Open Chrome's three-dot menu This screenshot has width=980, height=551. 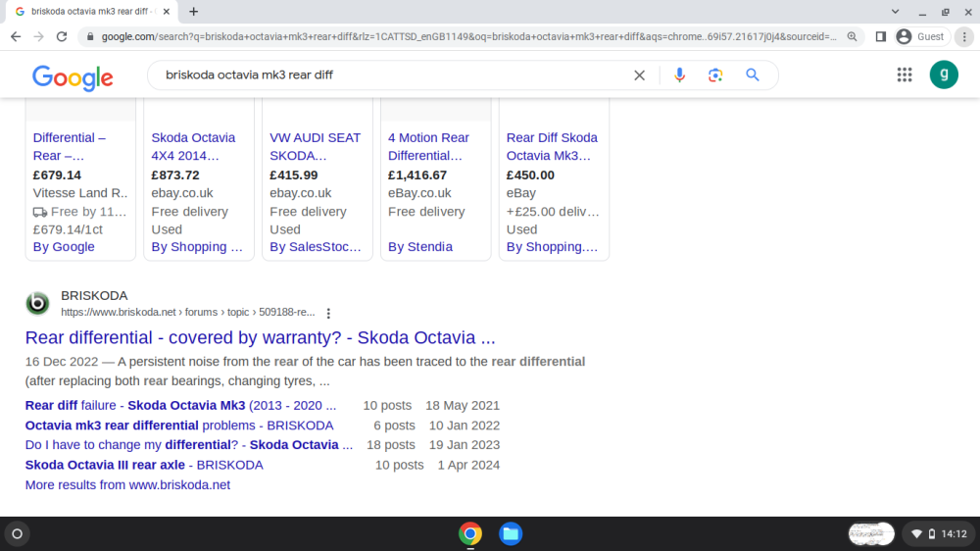pos(964,37)
